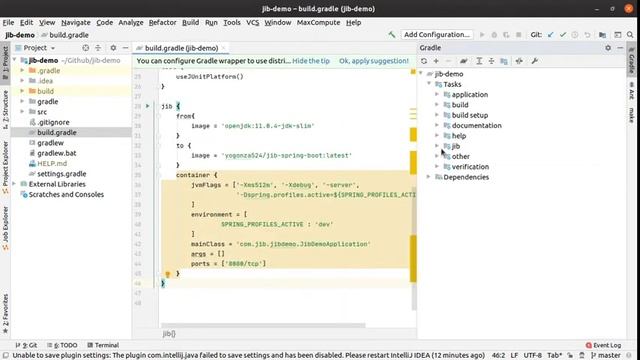The image size is (640, 360).
Task: Expand the .gradle folder in project tree
Action: click(x=22, y=71)
